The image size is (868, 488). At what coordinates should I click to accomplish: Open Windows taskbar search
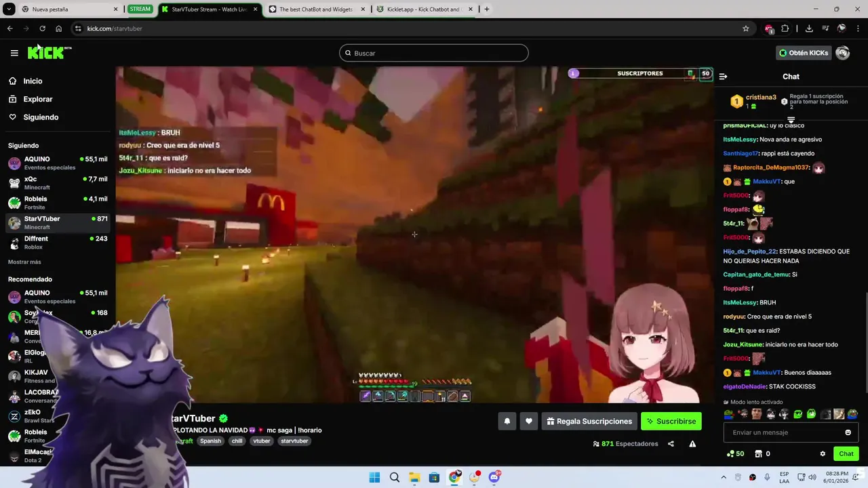click(395, 477)
